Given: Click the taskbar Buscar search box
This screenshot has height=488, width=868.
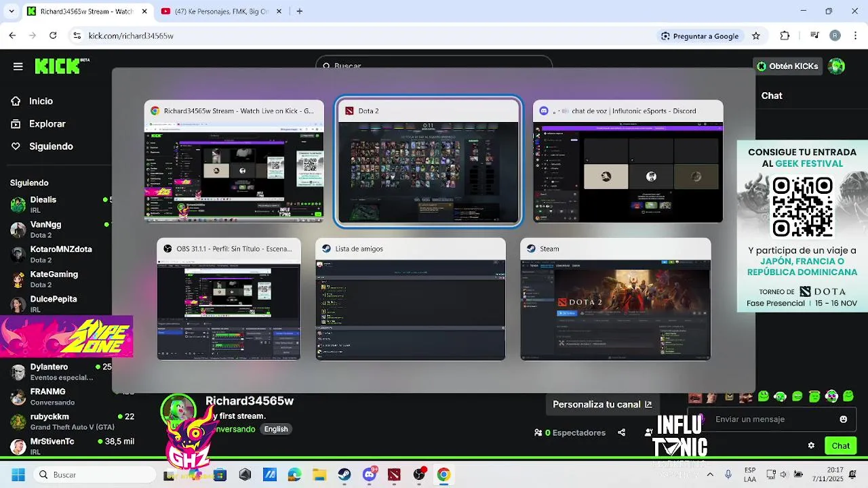Looking at the screenshot, I should click(x=95, y=474).
